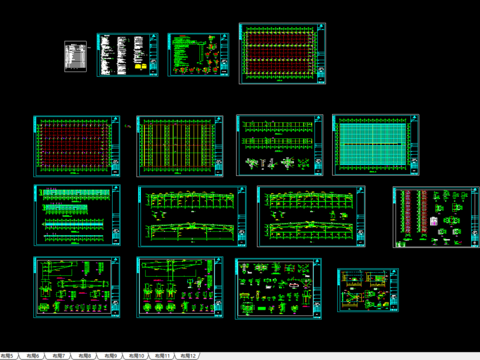The image size is (480, 360).
Task: Select the 布局12 layout tab
Action: click(x=188, y=356)
